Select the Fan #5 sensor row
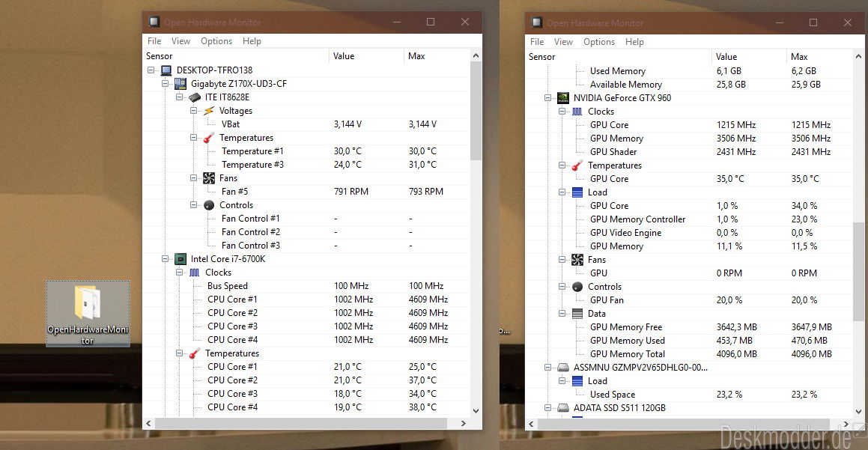868x450 pixels. (x=306, y=192)
